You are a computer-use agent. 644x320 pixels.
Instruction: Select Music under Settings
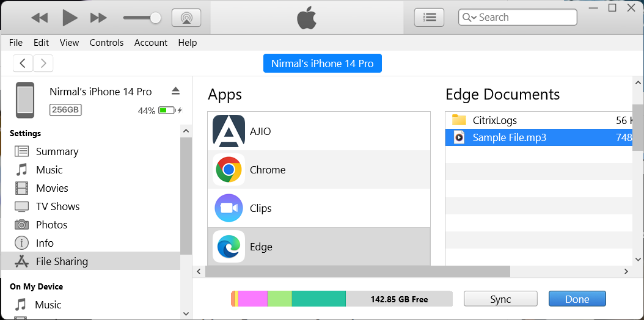pyautogui.click(x=90, y=170)
